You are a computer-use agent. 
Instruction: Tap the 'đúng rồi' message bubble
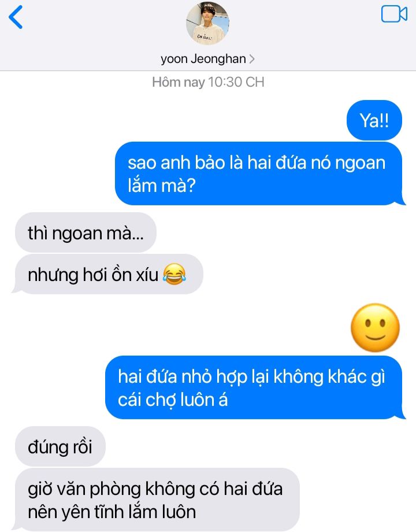(60, 446)
